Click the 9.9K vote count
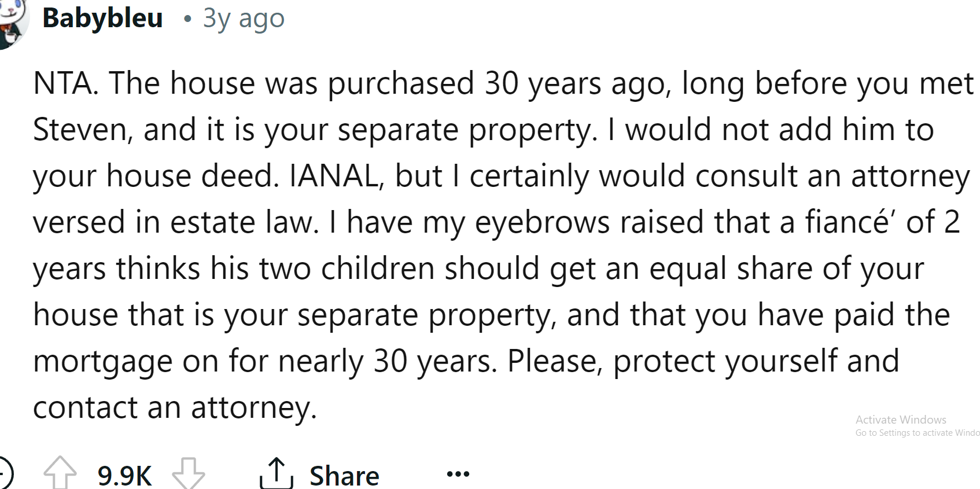 (125, 473)
